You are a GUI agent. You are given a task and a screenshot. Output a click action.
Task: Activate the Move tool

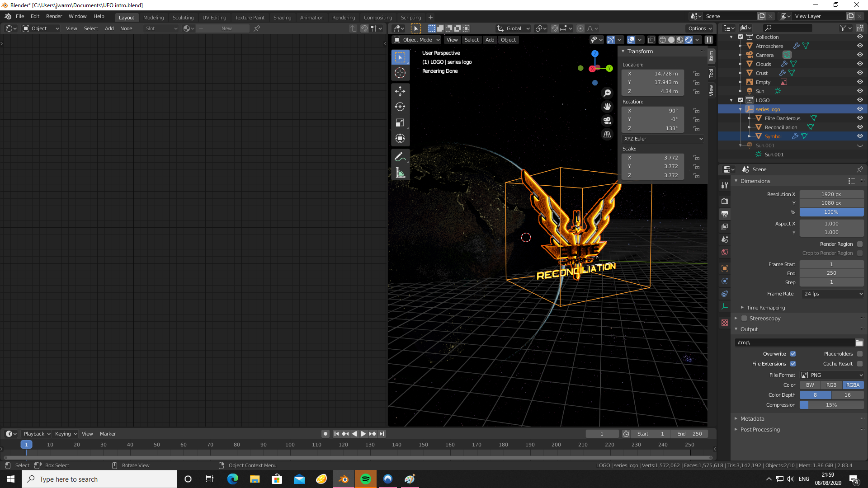[x=400, y=91]
